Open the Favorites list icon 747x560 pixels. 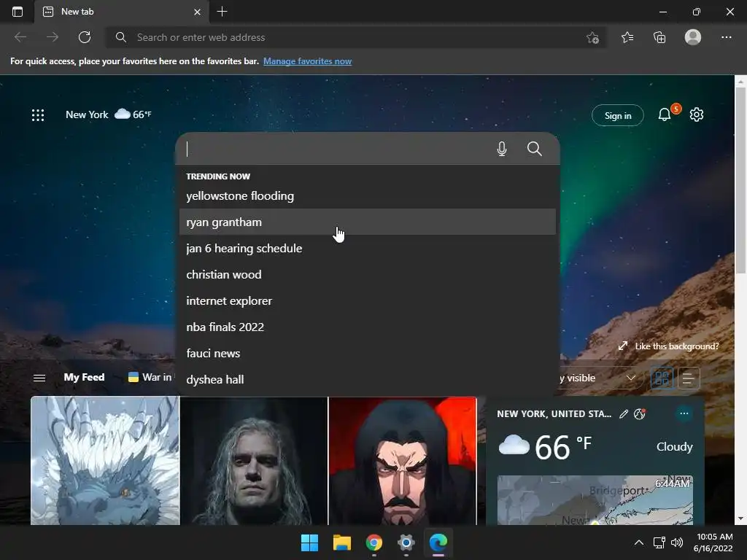click(627, 37)
